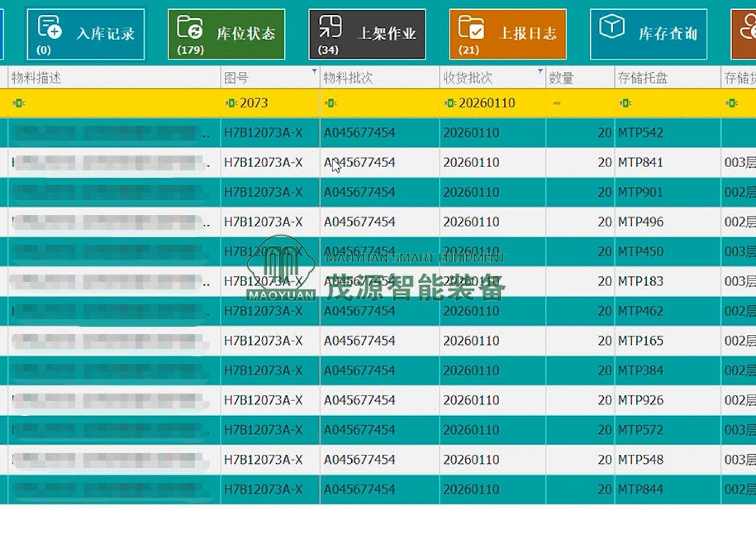Click filter operator icon in 存储托盘 filter cell
The height and width of the screenshot is (559, 756).
point(625,103)
